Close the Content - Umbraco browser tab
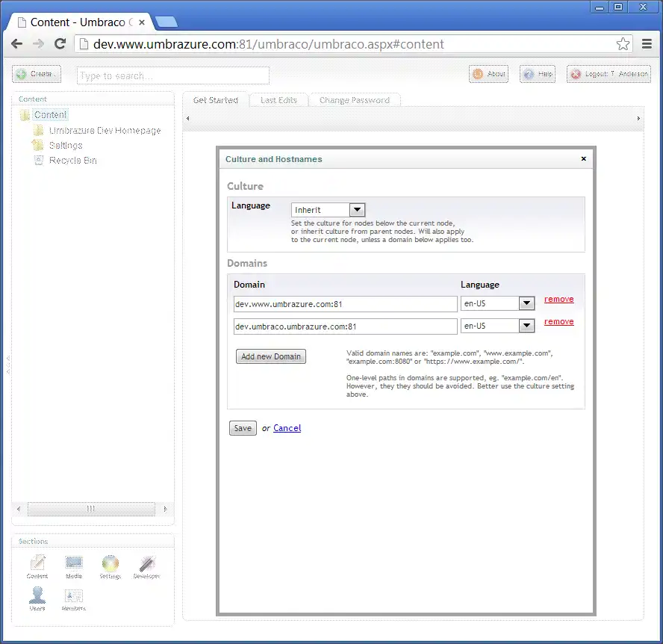 142,22
